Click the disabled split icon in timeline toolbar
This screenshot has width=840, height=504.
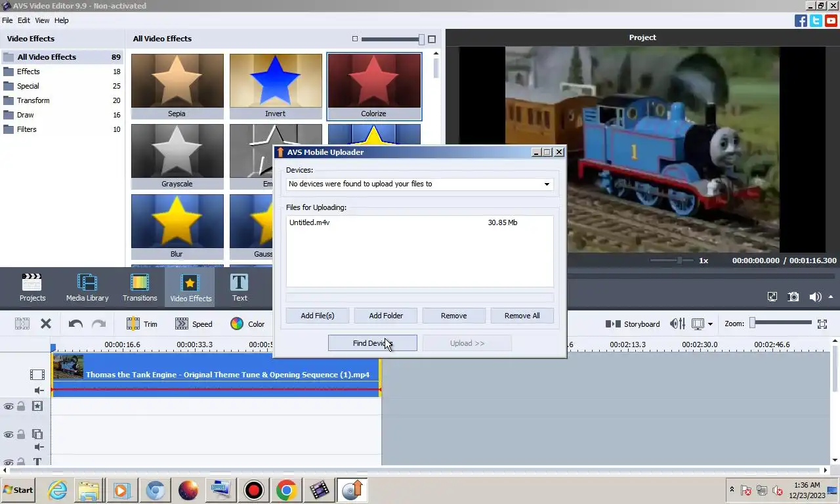[22, 324]
